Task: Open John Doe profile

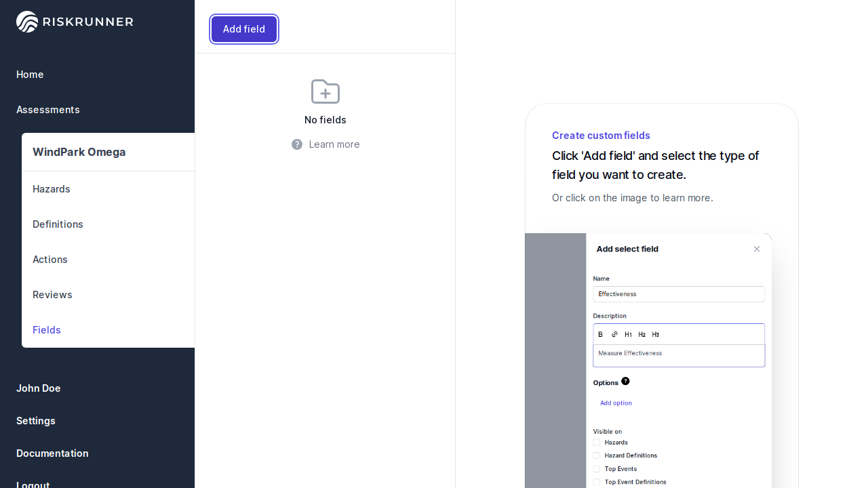Action: point(39,388)
